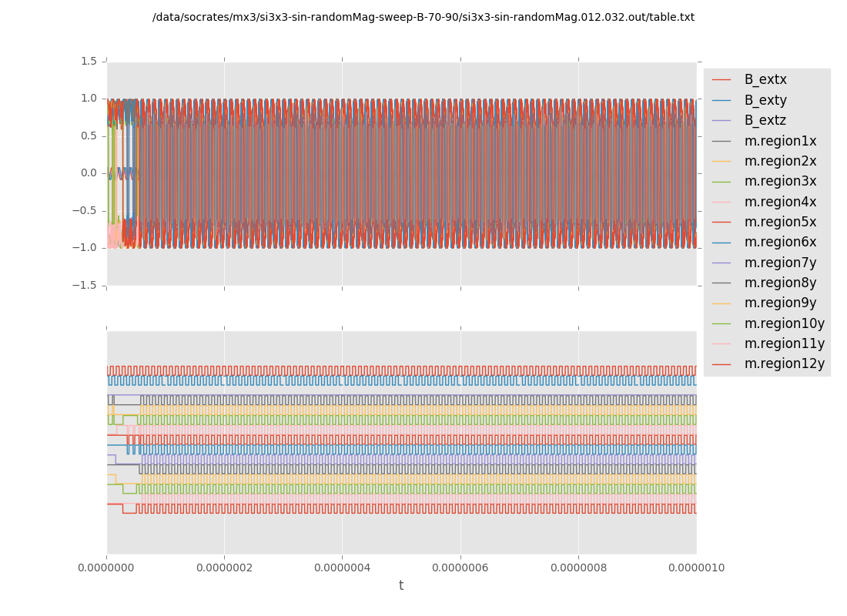Click the line swatch beside m.region10y
Image resolution: width=847 pixels, height=616 pixels.
tap(721, 323)
